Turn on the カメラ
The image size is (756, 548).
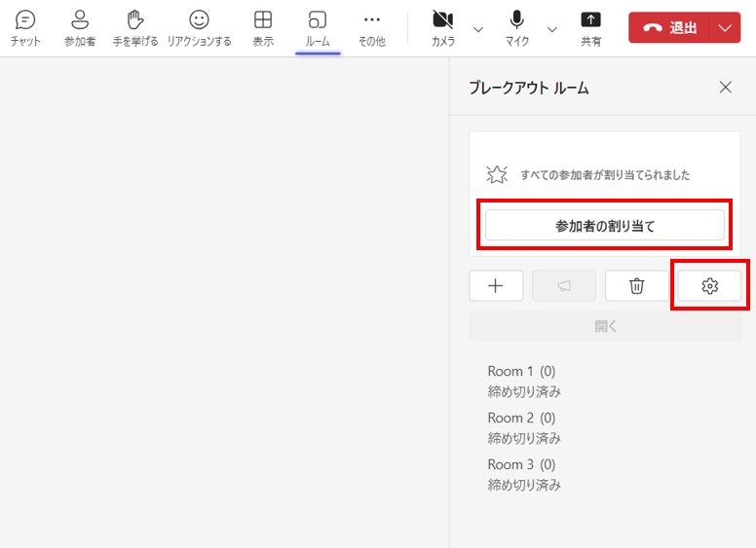click(442, 29)
